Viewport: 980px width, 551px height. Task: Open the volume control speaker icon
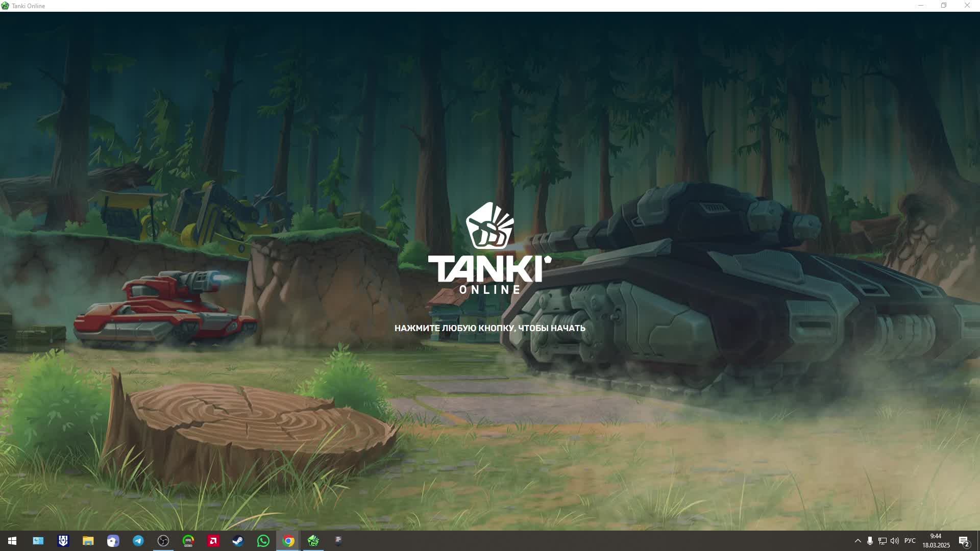pyautogui.click(x=894, y=541)
